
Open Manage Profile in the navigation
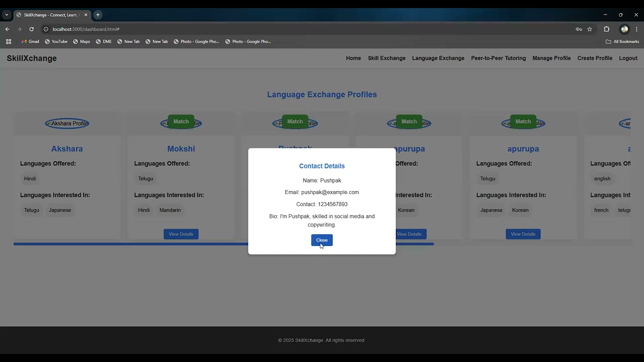551,58
